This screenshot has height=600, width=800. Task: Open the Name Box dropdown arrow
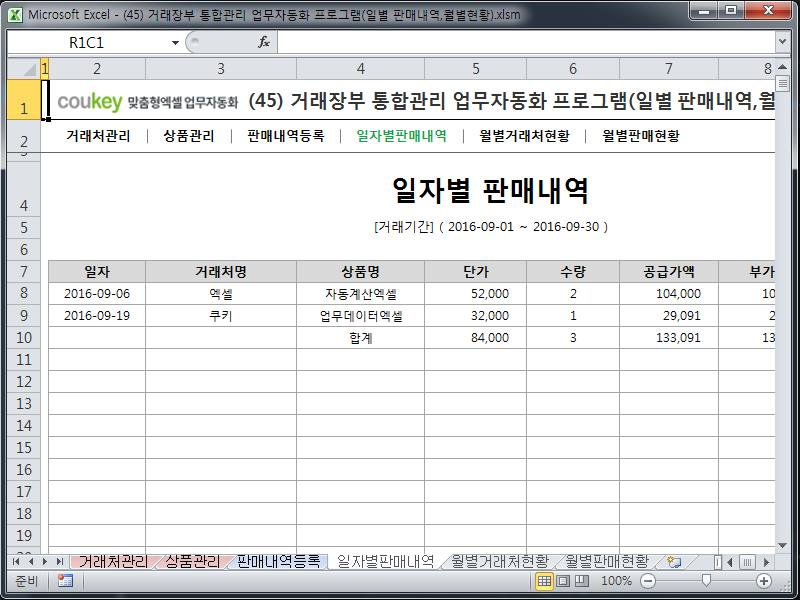click(175, 43)
